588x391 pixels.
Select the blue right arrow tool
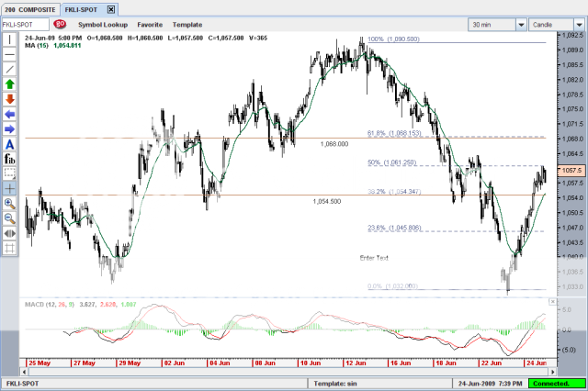coord(9,129)
